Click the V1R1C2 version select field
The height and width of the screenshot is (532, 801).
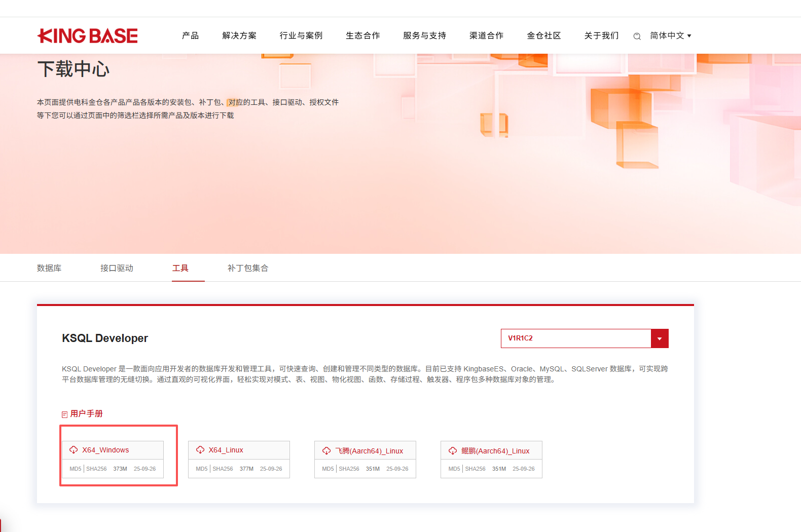click(575, 338)
